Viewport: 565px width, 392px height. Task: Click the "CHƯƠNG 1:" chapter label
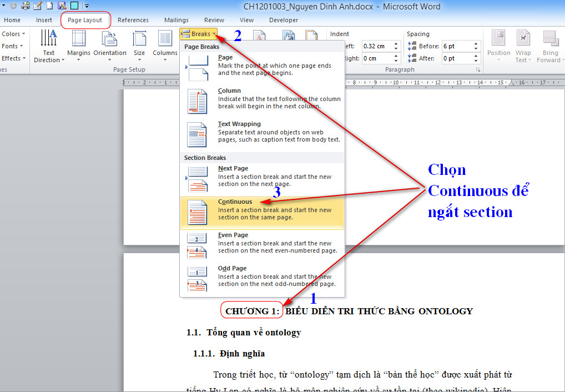pos(252,311)
